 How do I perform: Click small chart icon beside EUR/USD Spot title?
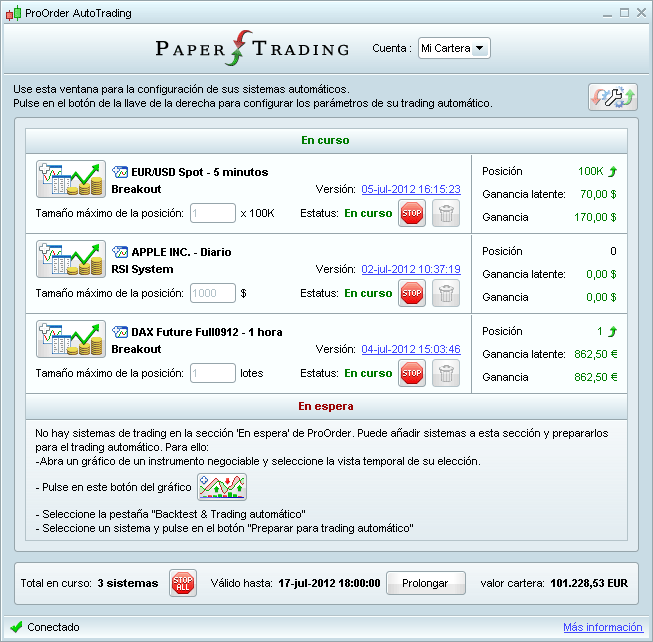point(120,172)
